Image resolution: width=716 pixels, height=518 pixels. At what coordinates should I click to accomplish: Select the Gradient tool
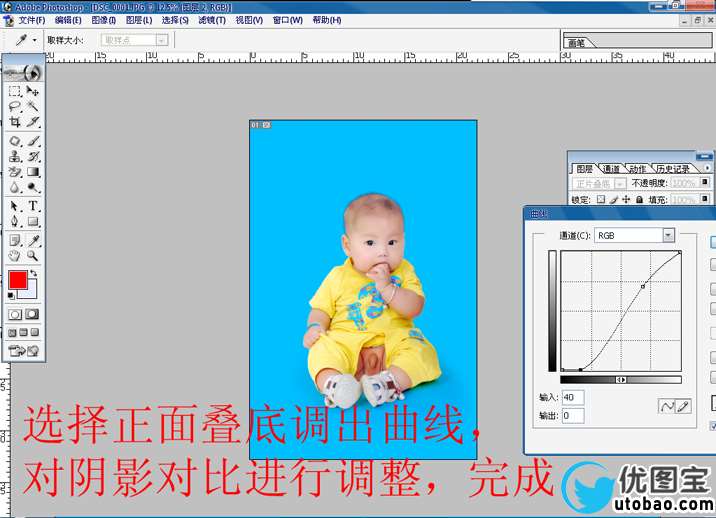tap(32, 172)
